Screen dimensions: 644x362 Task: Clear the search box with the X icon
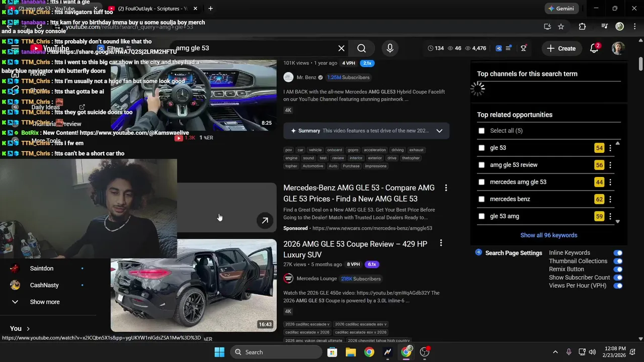pyautogui.click(x=341, y=48)
